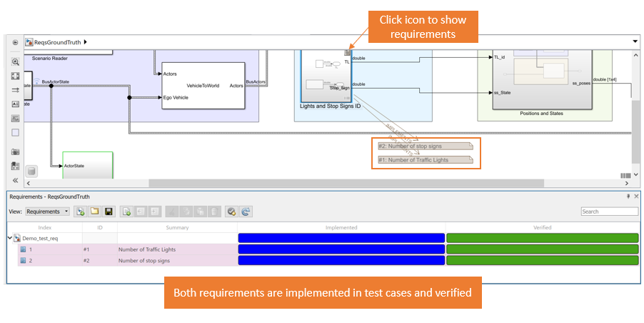This screenshot has height=323, width=644.
Task: Click the Fit to View icon
Action: pos(15,76)
